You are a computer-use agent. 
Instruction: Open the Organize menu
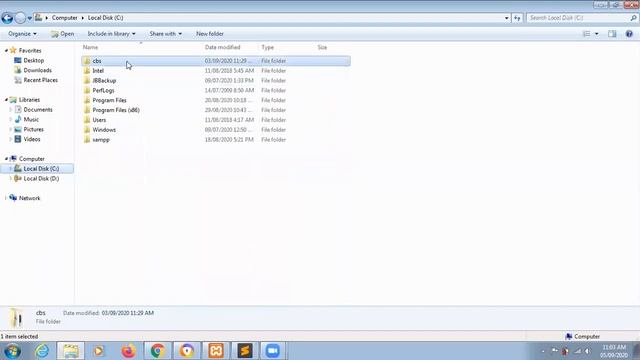(x=22, y=34)
